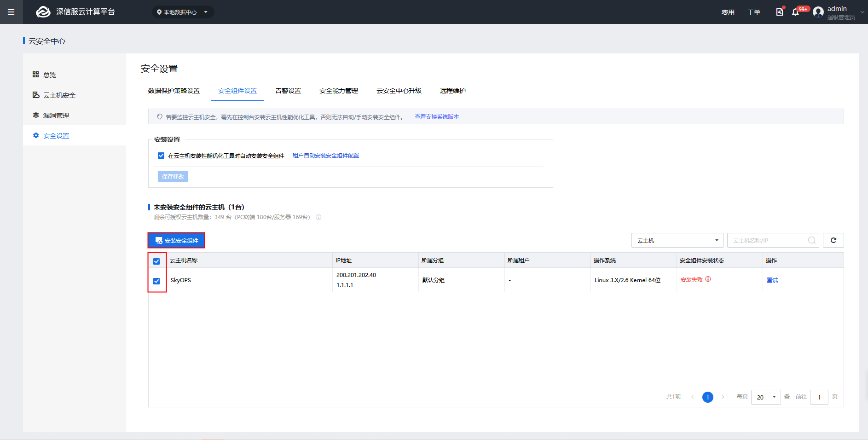Click the admin user avatar

[x=818, y=12]
